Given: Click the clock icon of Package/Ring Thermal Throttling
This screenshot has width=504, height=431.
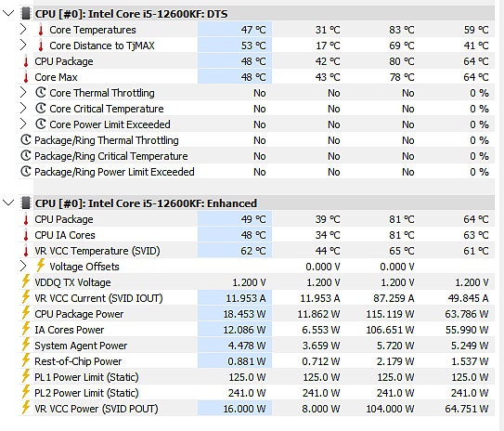Looking at the screenshot, I should pyautogui.click(x=26, y=140).
